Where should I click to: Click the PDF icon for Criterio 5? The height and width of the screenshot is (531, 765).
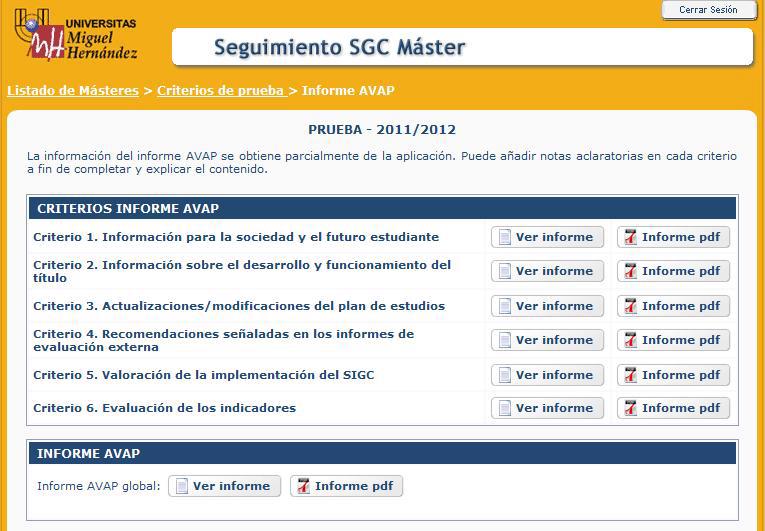click(x=630, y=375)
